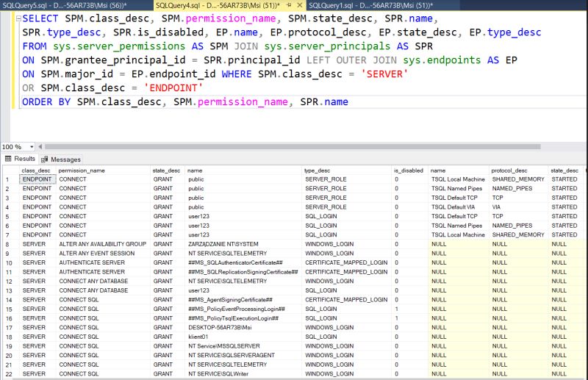Image resolution: width=588 pixels, height=380 pixels.
Task: Click the VIA protocol cell
Action: click(x=518, y=207)
